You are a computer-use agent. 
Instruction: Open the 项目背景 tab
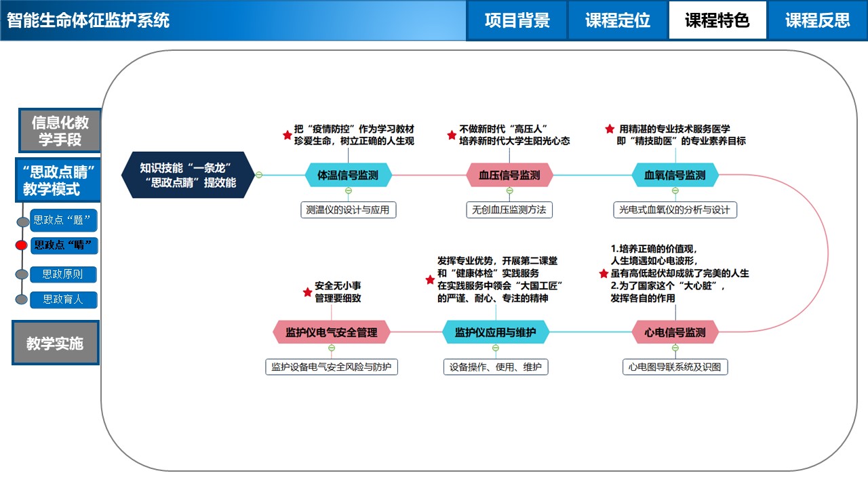pyautogui.click(x=517, y=20)
